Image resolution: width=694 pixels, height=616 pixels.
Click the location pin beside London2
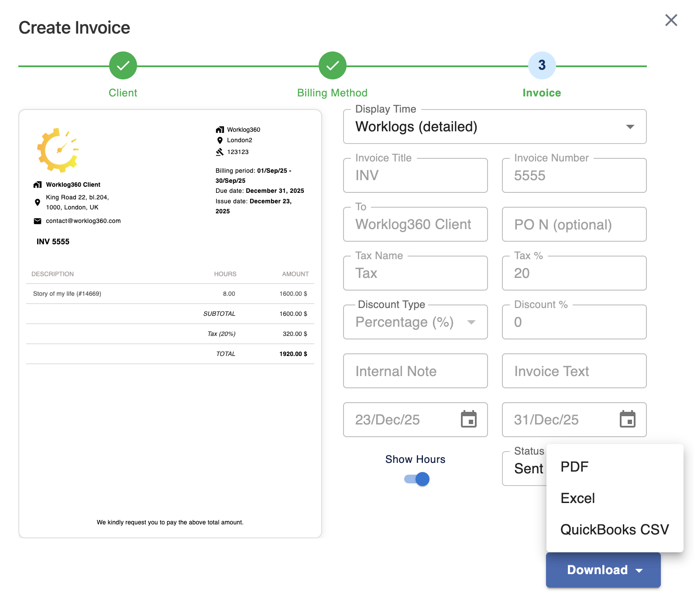[x=220, y=140]
